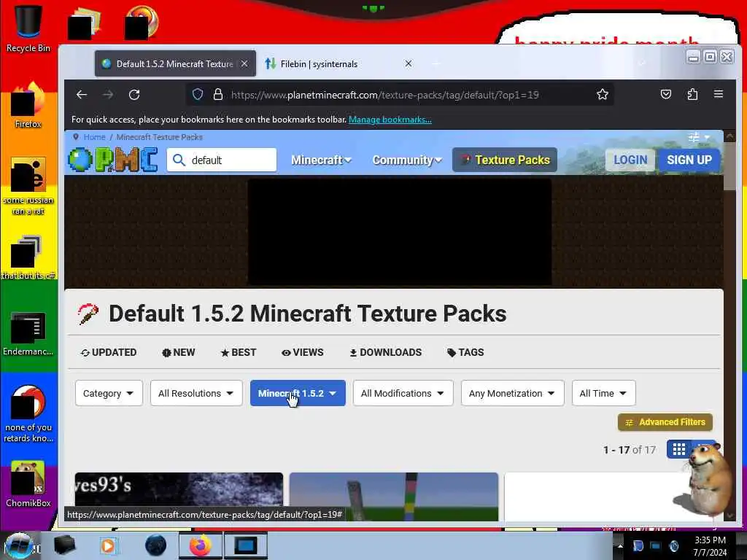Click the page vertical scrollbar thumb

[729, 167]
